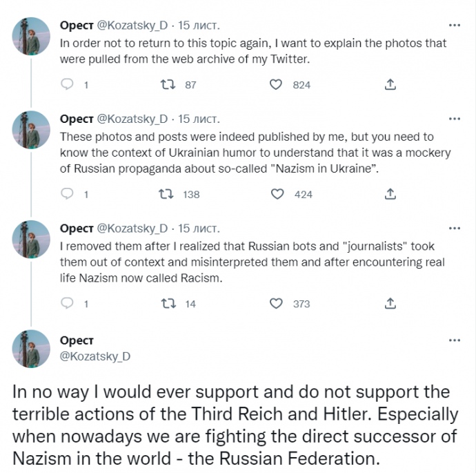The image size is (476, 473).
Task: Share the first tweet about web archive
Action: click(x=390, y=84)
